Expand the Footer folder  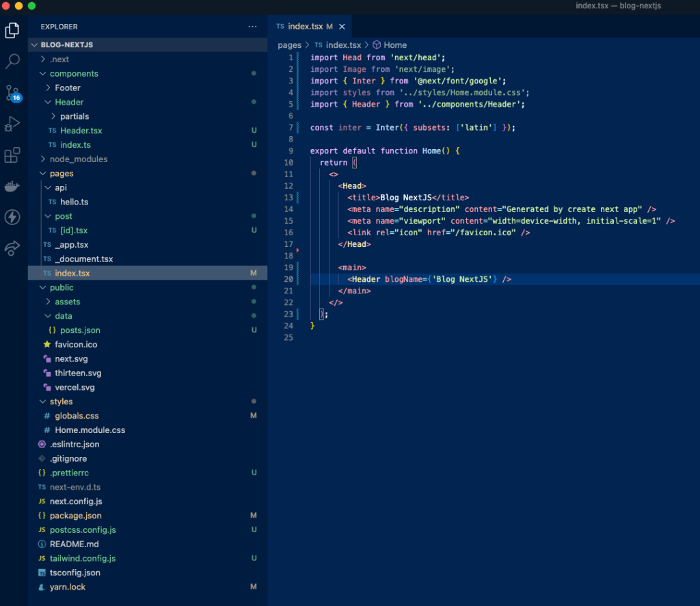(x=67, y=88)
